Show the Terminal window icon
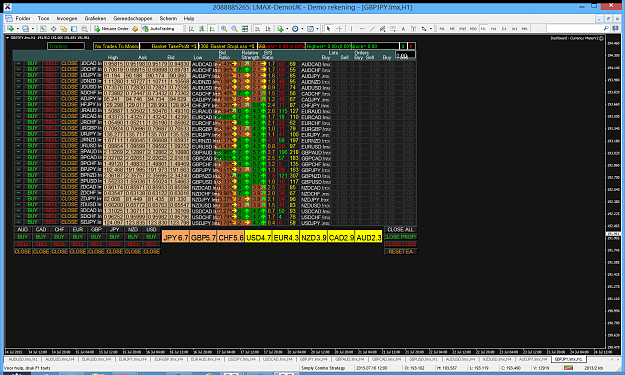The image size is (625, 375). click(x=74, y=29)
